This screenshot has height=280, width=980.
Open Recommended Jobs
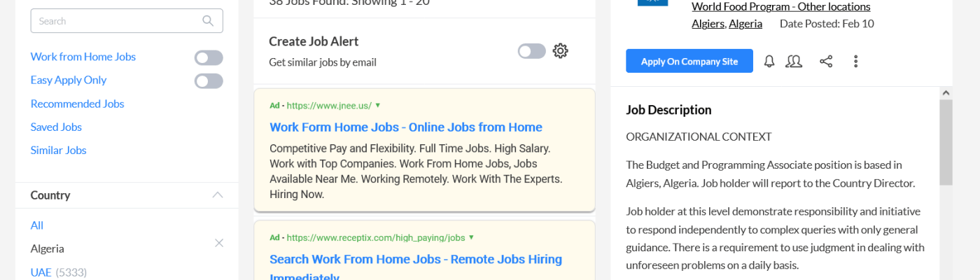(x=77, y=104)
